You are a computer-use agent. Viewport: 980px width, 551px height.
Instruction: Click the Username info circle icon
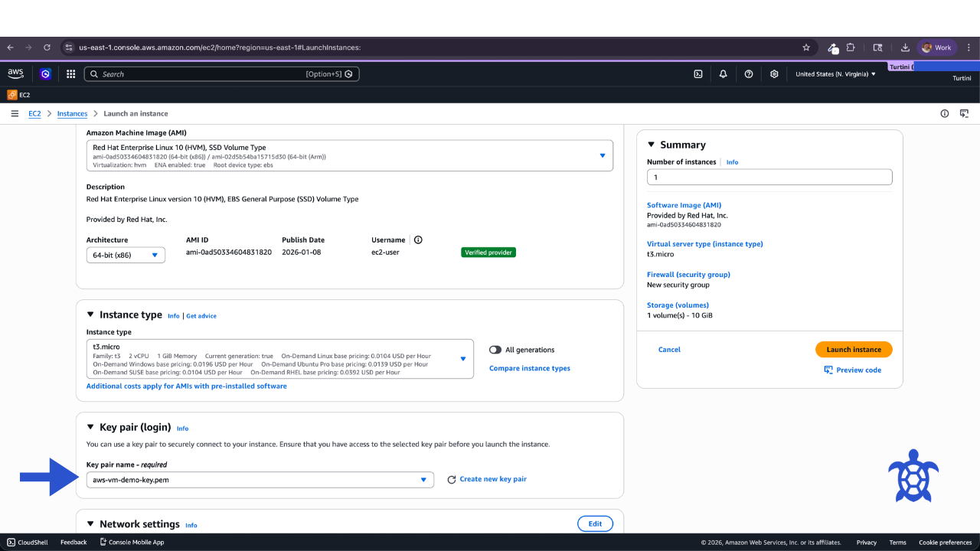coord(418,240)
